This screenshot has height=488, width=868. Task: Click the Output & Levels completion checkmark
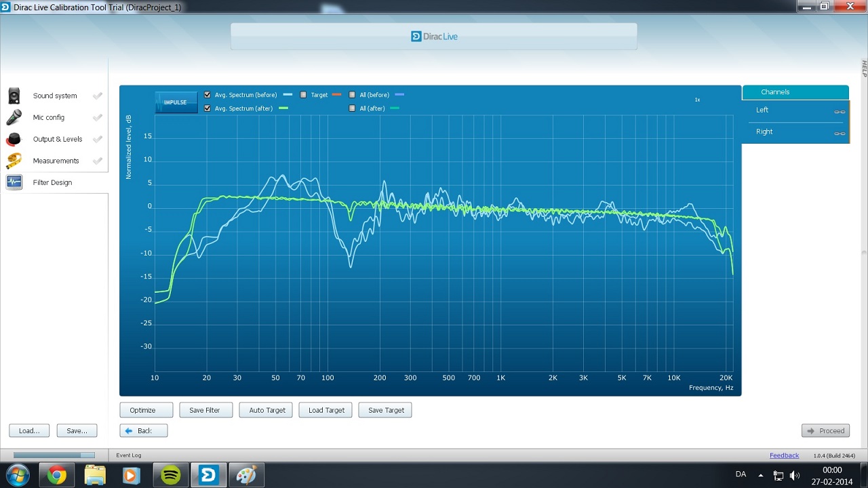tap(98, 139)
